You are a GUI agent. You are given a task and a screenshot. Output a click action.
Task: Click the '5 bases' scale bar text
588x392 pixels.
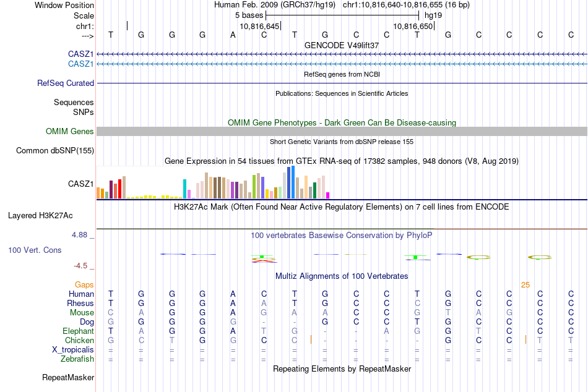(x=249, y=15)
